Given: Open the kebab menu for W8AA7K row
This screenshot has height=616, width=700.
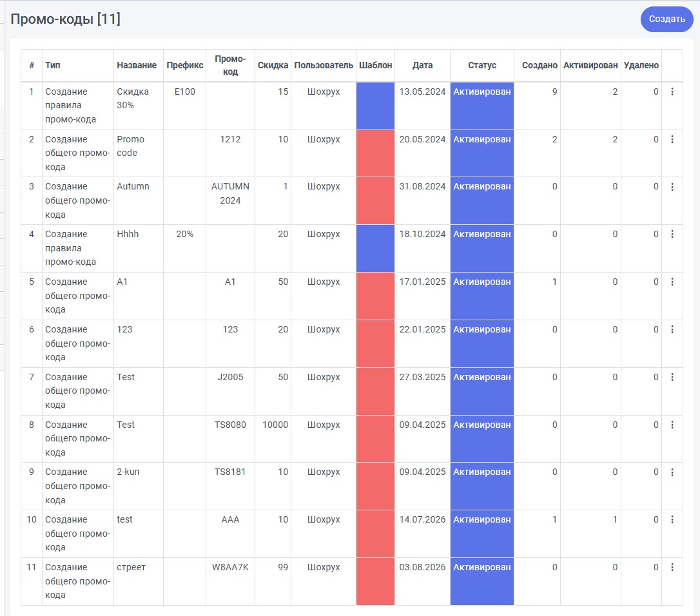Looking at the screenshot, I should point(672,567).
